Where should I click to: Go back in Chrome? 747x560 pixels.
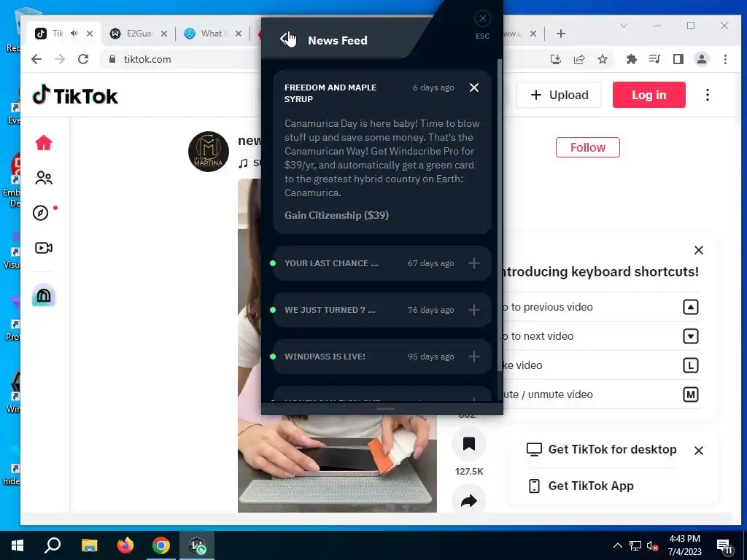(x=36, y=59)
